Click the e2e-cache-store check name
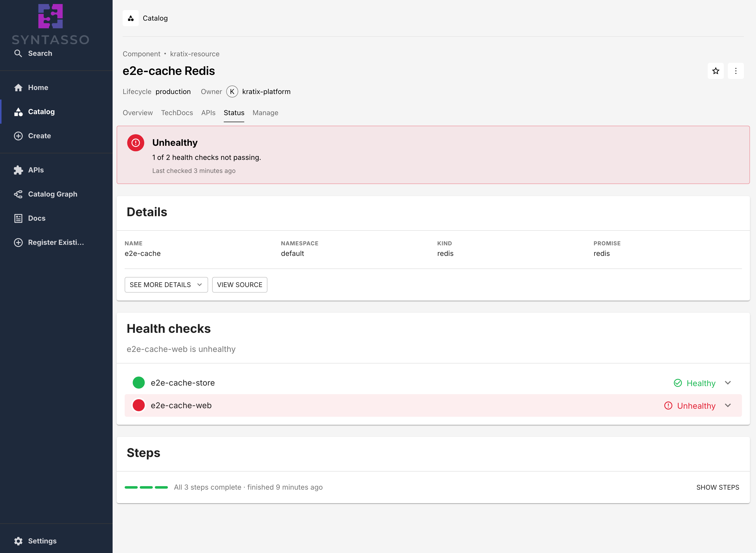Screen dimensions: 756x553 (183, 383)
